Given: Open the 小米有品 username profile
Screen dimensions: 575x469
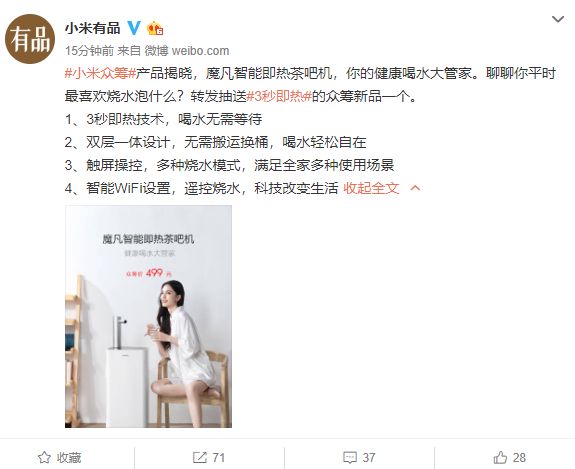Looking at the screenshot, I should (x=93, y=28).
